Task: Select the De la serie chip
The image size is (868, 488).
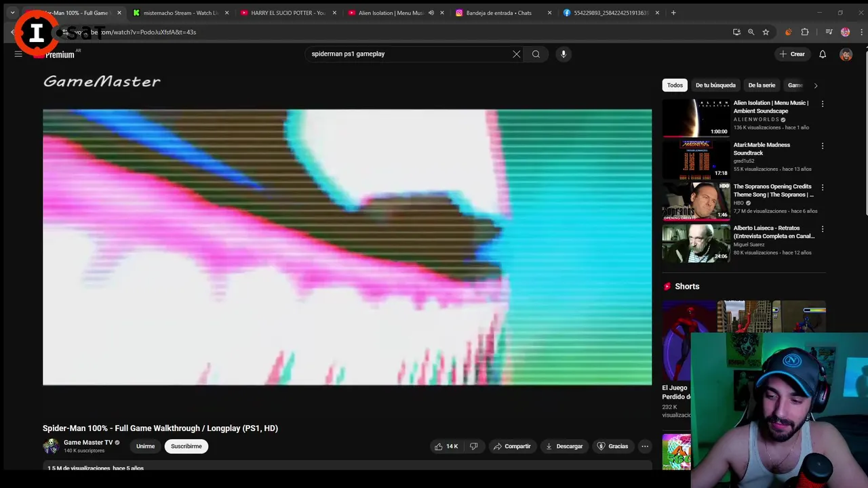Action: click(762, 85)
